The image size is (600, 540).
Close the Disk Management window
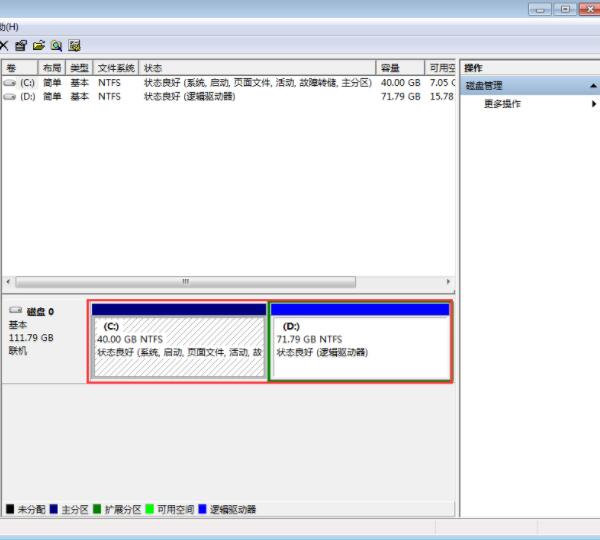[x=590, y=9]
